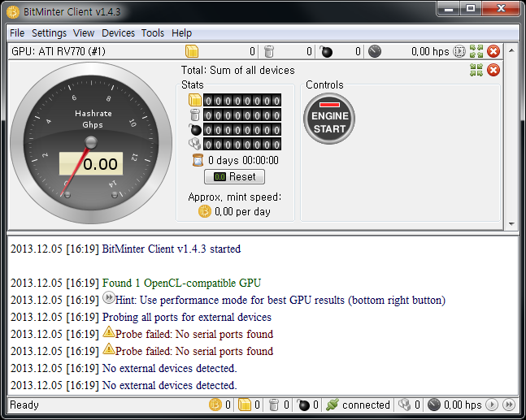526x420 pixels.
Task: Click the bitcoin icon in status bar
Action: (x=215, y=405)
